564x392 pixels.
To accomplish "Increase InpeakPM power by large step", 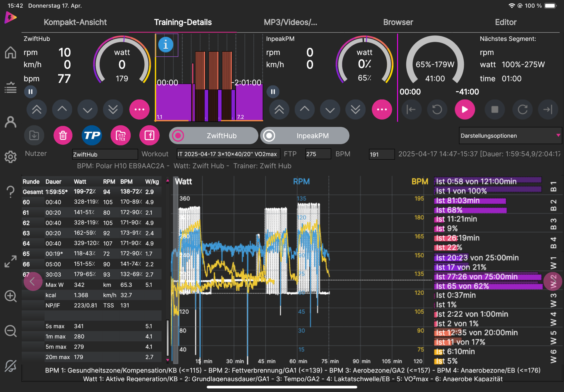I will (x=279, y=109).
